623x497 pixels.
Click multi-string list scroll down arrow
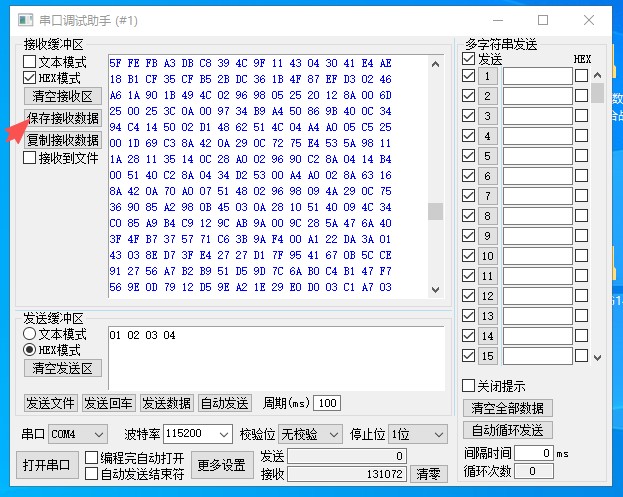point(597,358)
